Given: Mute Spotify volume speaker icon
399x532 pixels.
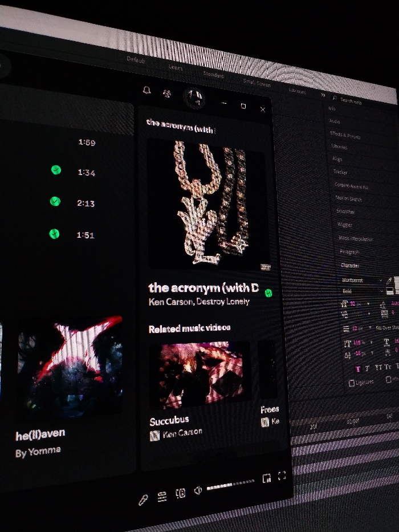Looking at the screenshot, I should [198, 490].
